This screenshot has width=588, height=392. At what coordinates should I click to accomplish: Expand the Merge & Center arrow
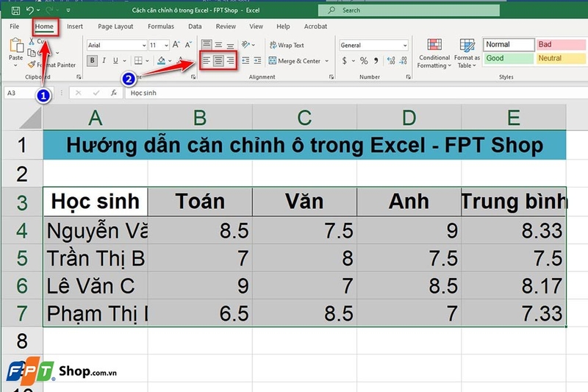pyautogui.click(x=326, y=61)
